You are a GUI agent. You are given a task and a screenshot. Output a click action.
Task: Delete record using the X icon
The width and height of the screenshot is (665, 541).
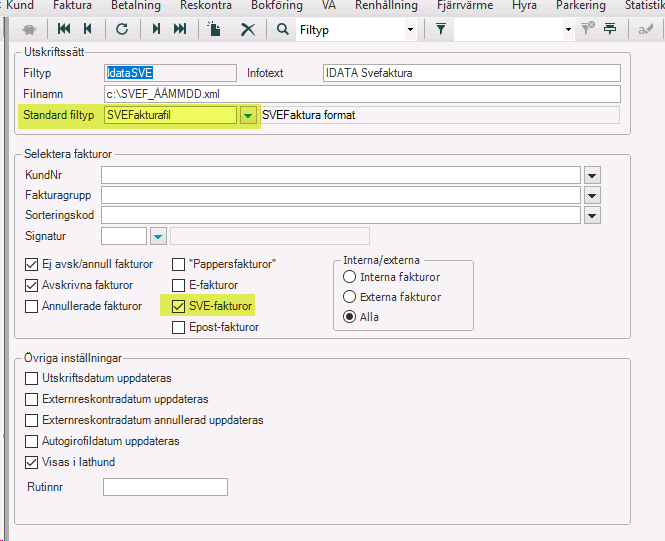click(247, 30)
